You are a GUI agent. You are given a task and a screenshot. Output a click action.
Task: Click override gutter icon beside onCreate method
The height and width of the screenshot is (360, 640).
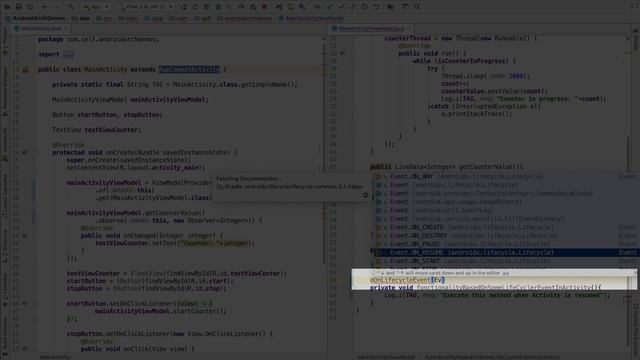tap(25, 152)
